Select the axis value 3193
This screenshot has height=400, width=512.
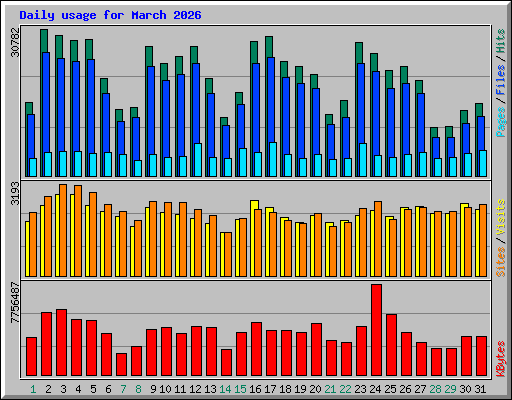(x=15, y=193)
